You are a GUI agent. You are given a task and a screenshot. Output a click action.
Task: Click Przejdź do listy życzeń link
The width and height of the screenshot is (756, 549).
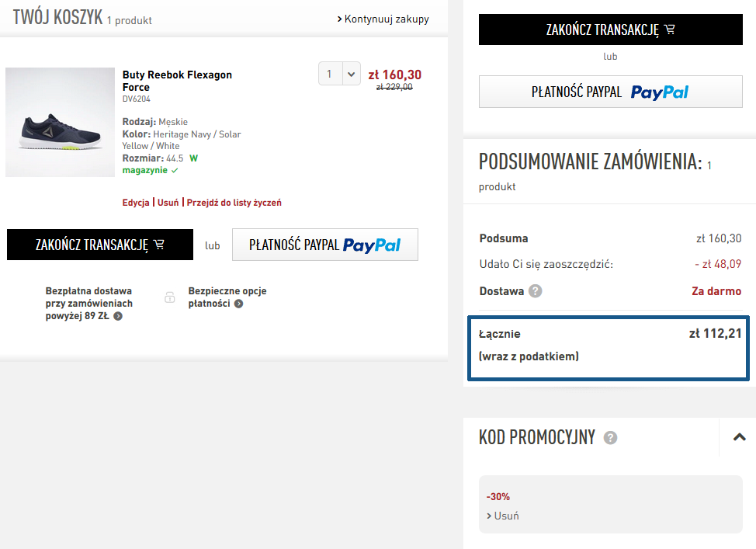(x=234, y=203)
